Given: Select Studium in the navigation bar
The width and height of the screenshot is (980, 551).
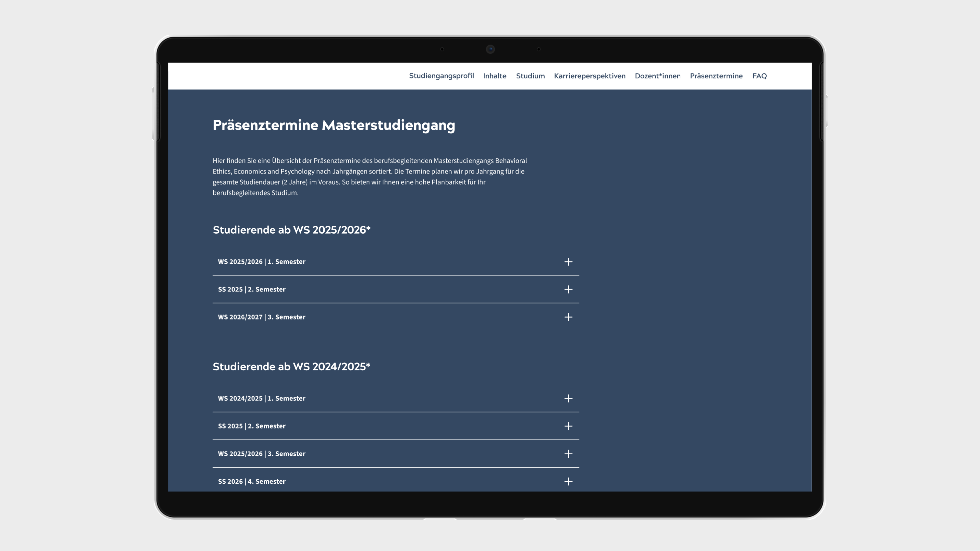Looking at the screenshot, I should point(530,76).
